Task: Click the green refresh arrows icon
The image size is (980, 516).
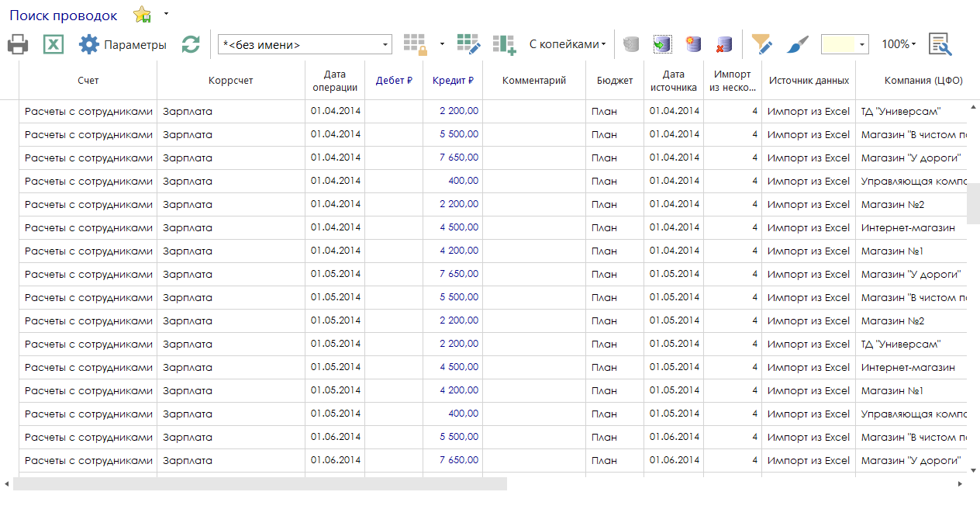Action: [191, 44]
